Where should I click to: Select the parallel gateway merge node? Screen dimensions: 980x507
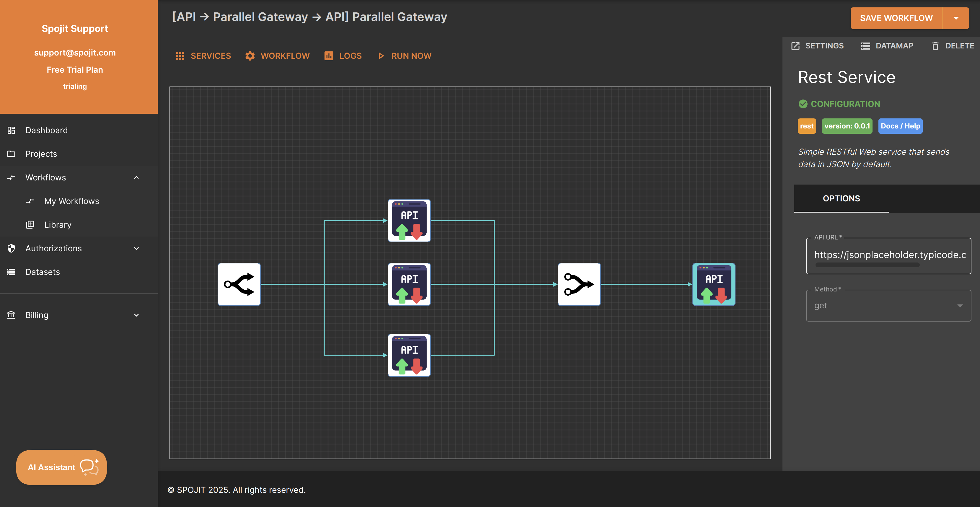(579, 284)
